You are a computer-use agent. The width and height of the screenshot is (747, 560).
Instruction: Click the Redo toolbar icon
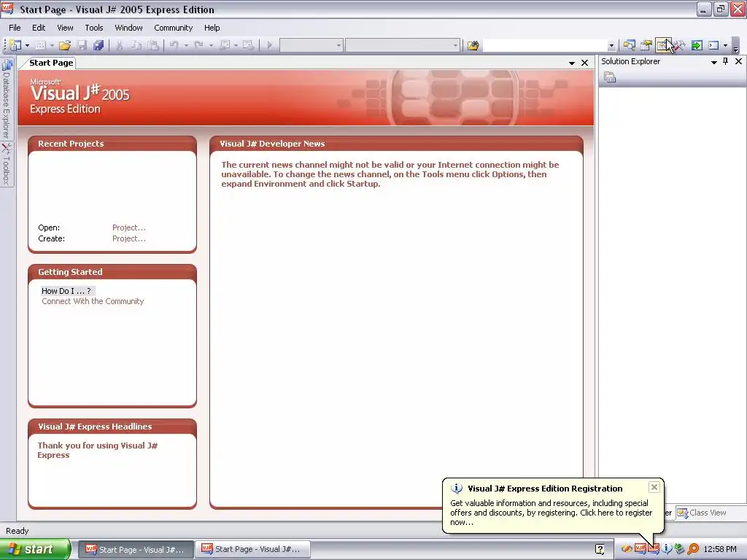pyautogui.click(x=199, y=45)
